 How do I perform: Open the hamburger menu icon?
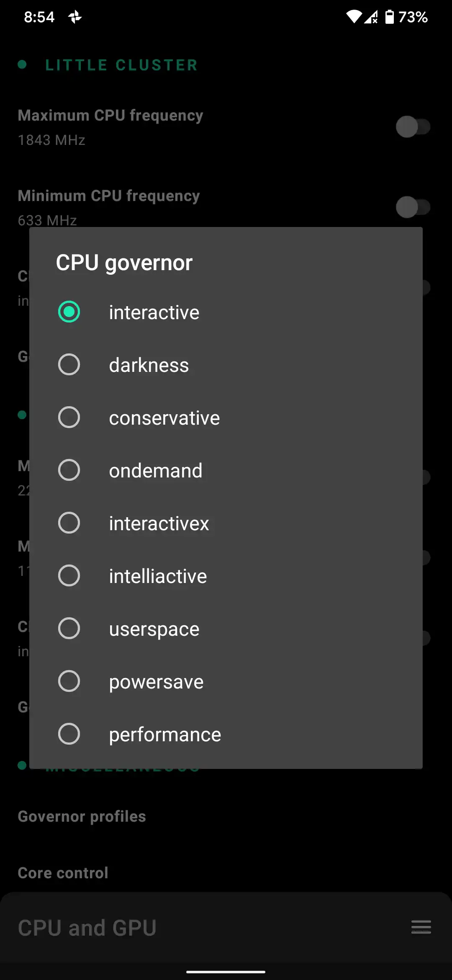pyautogui.click(x=421, y=927)
